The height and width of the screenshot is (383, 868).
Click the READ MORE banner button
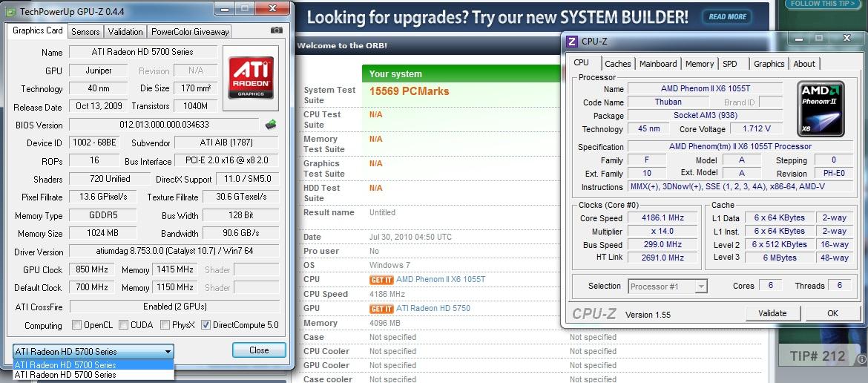727,16
